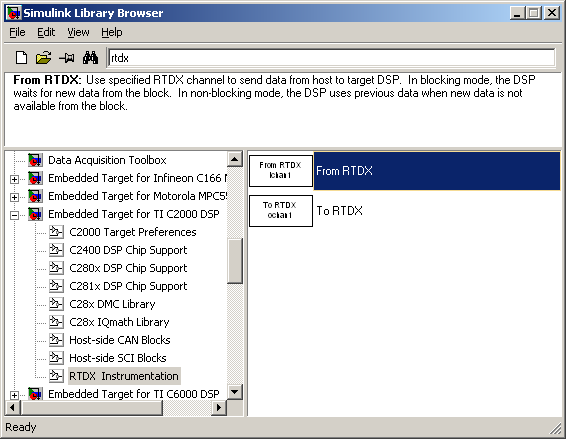
Task: Expand Embedded Target for Infineon C166
Action: [x=14, y=179]
